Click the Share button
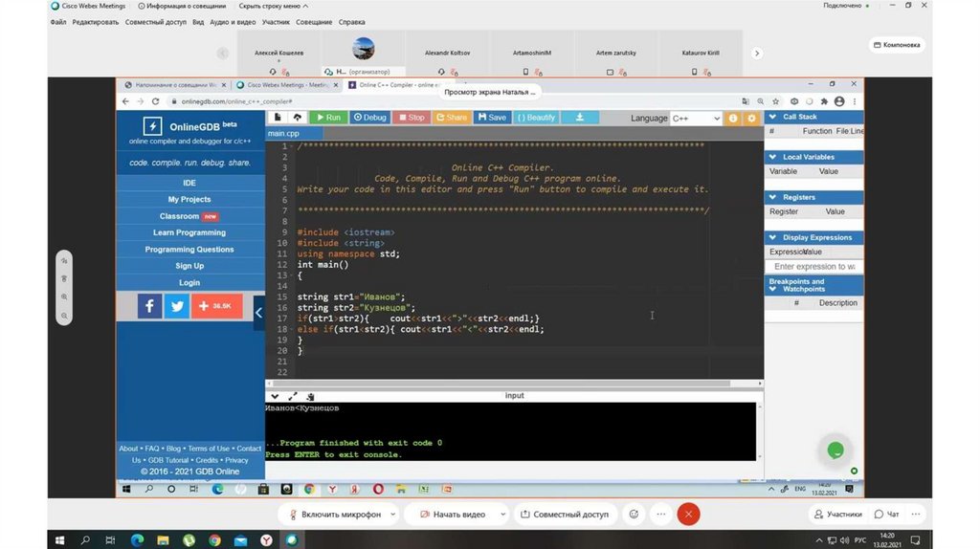 pyautogui.click(x=452, y=118)
